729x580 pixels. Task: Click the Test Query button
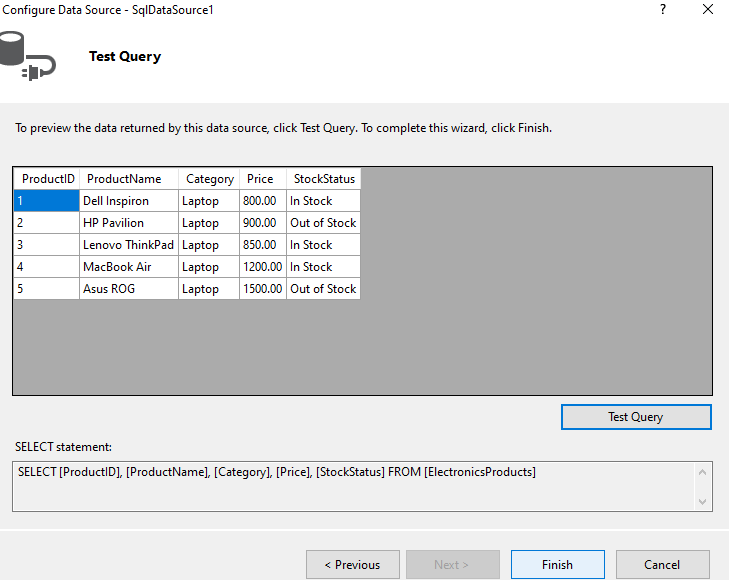click(636, 417)
